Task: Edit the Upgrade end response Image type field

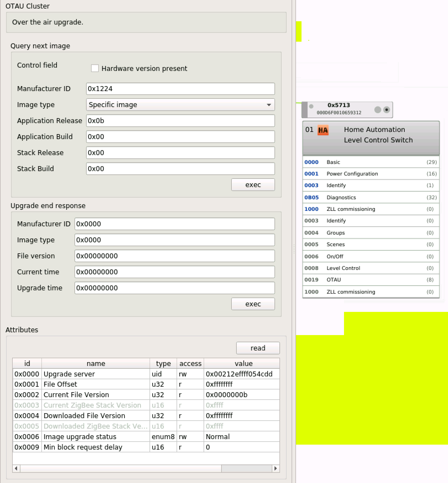Action: (x=175, y=240)
